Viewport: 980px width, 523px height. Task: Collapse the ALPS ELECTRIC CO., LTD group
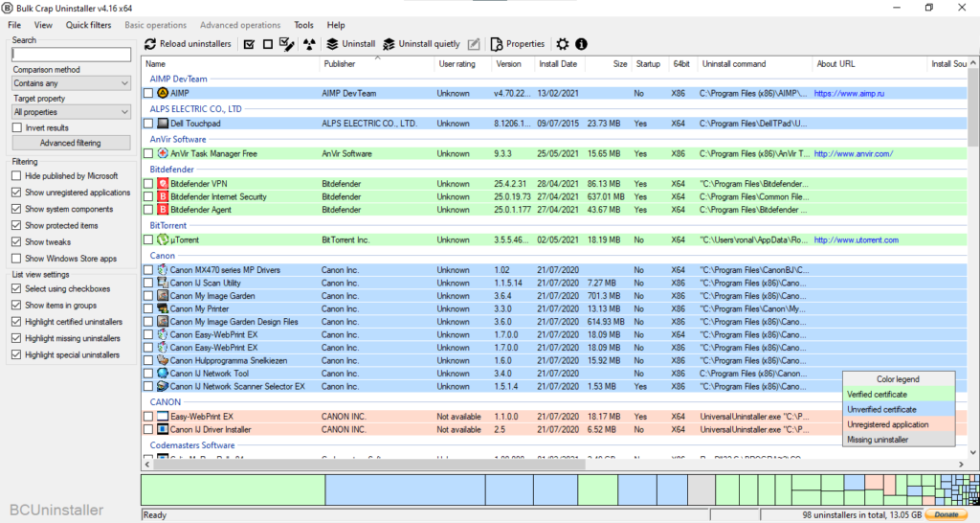(x=195, y=109)
